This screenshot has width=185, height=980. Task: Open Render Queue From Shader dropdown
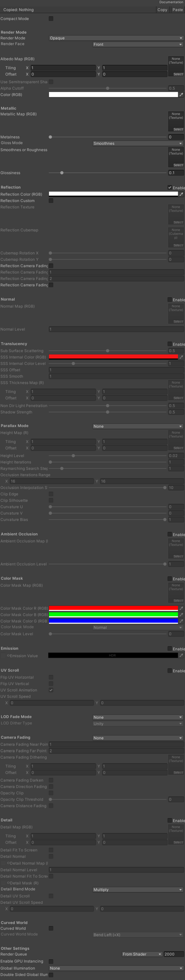(x=142, y=954)
